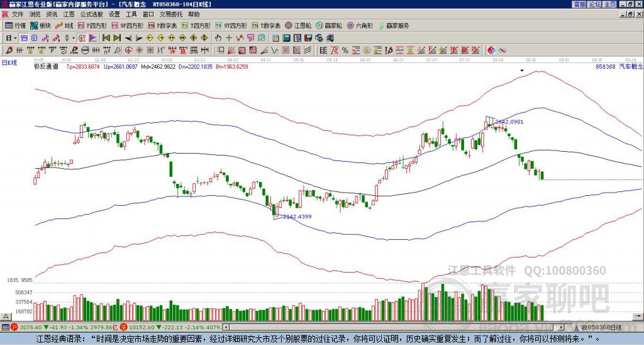The height and width of the screenshot is (345, 644).
Task: Open the 浏览 menu
Action: pos(35,14)
